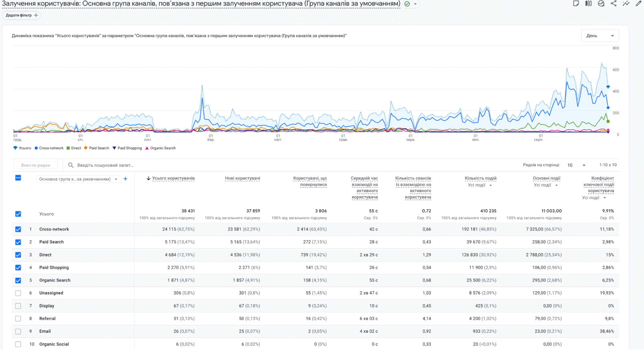Open the Insights sparkle icon
This screenshot has width=644, height=350.
click(626, 4)
